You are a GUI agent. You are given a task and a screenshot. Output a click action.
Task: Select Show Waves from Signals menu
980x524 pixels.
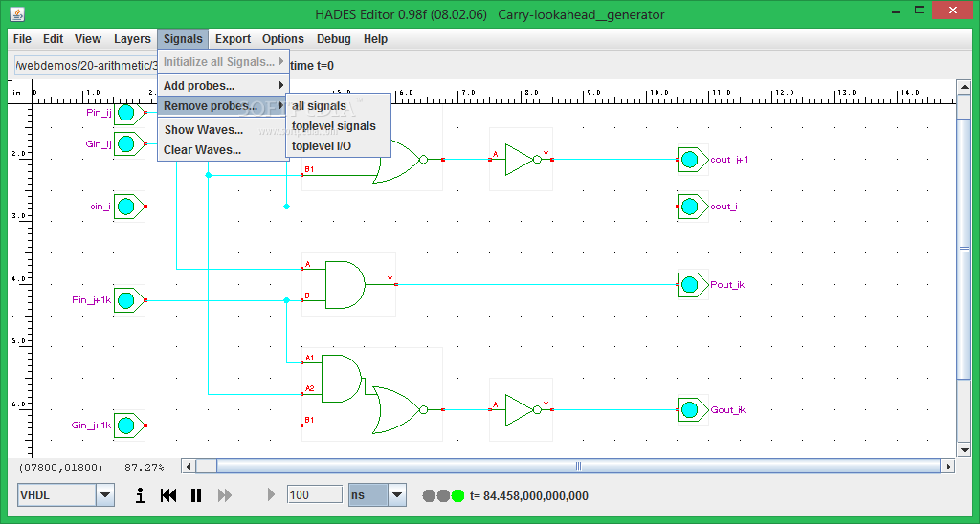coord(223,130)
